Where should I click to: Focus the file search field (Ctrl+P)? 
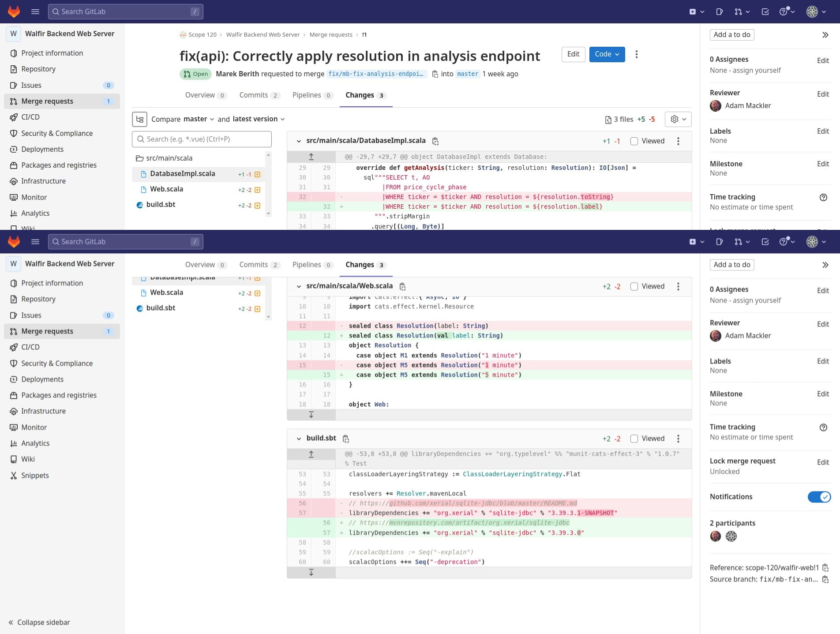(x=202, y=139)
